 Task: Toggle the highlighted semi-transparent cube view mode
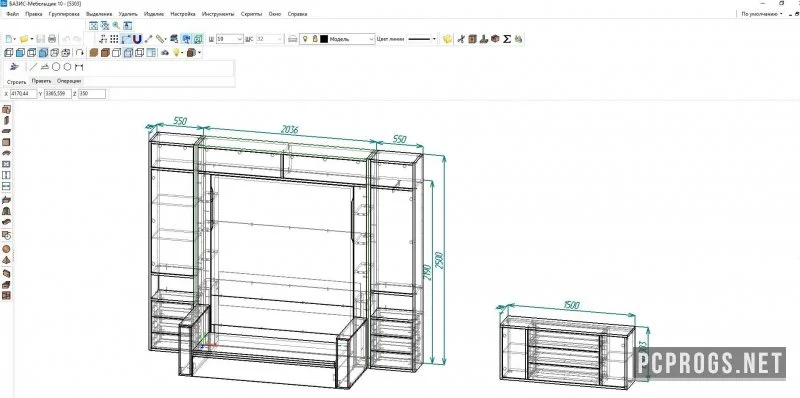43,53
